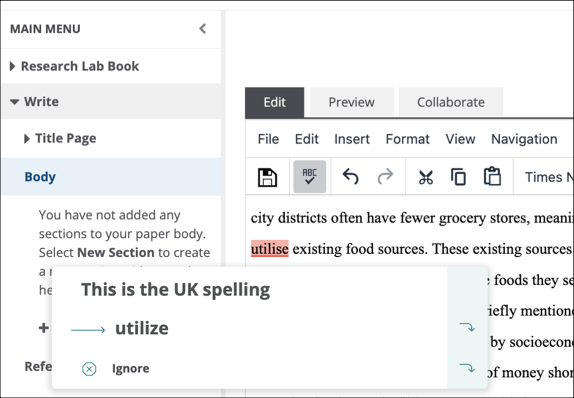This screenshot has width=574, height=398.
Task: Toggle the ABC spell check button
Action: (310, 177)
